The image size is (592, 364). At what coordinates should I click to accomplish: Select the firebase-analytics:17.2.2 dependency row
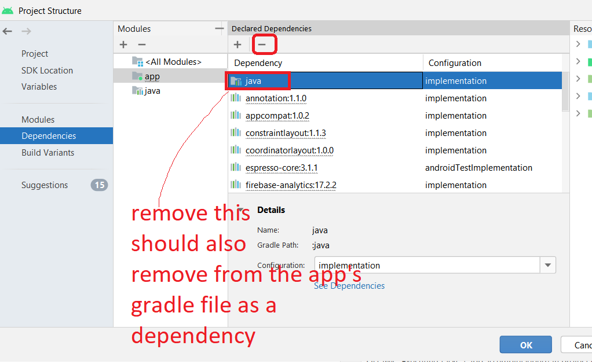291,185
